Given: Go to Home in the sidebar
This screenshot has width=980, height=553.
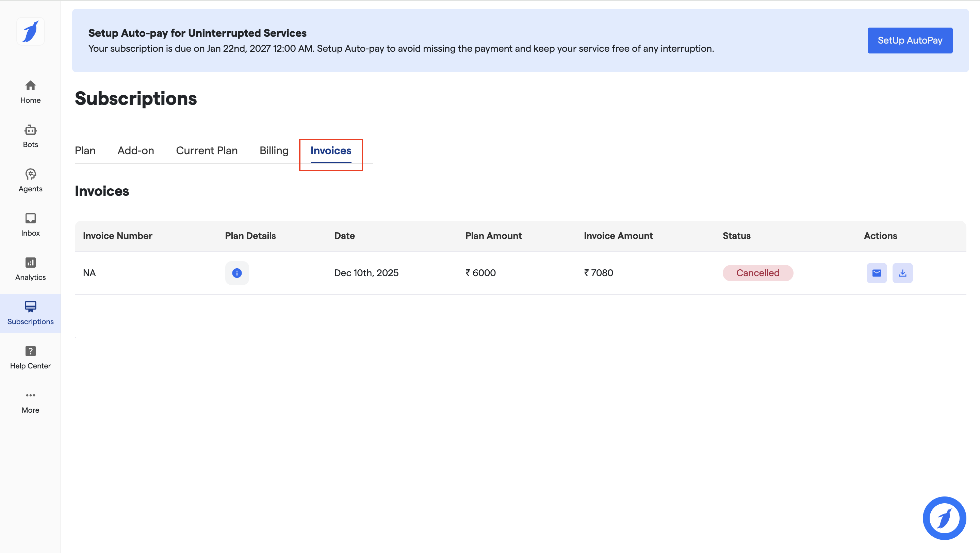Looking at the screenshot, I should pyautogui.click(x=30, y=91).
